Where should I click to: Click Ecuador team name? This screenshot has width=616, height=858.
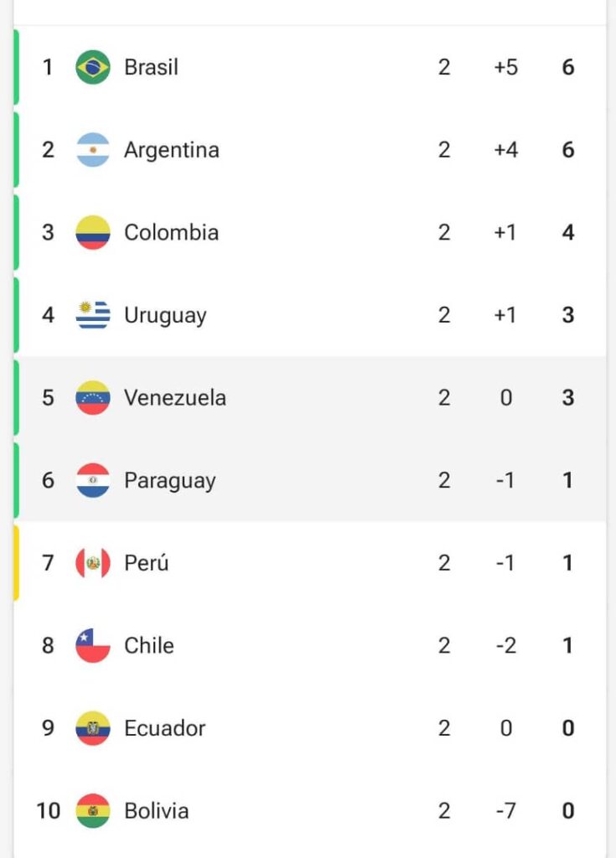pyautogui.click(x=164, y=728)
